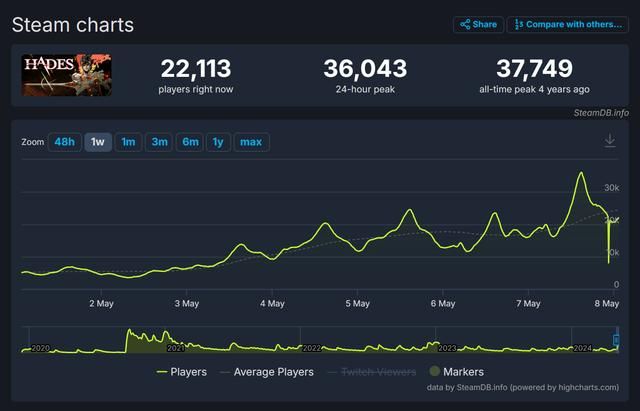Click the Share button

pyautogui.click(x=478, y=24)
